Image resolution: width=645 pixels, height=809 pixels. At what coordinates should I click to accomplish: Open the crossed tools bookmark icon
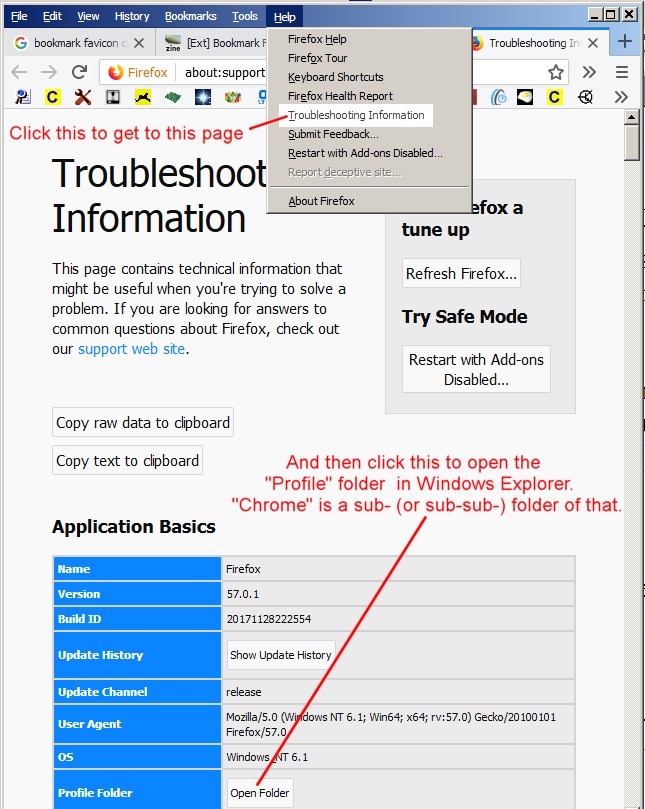pos(83,97)
